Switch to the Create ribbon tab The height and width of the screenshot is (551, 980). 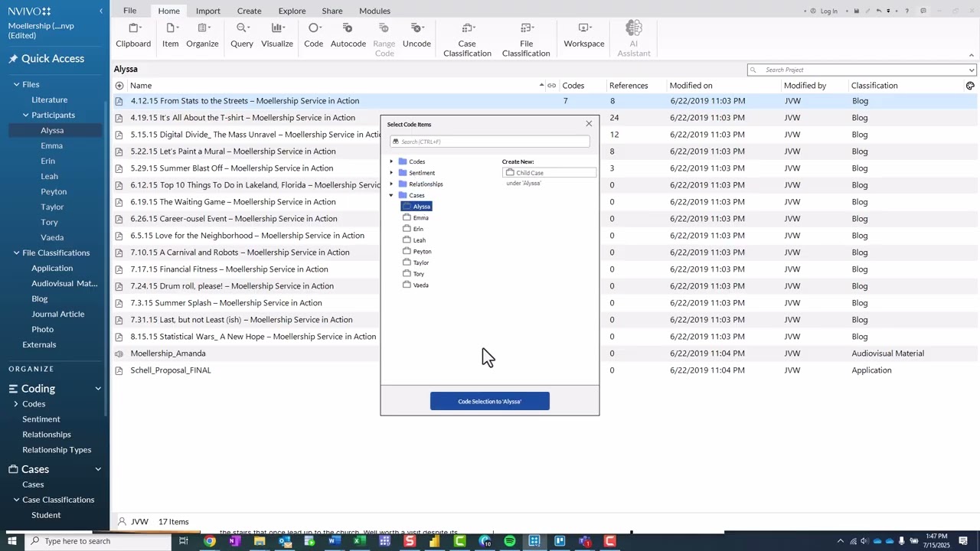coord(249,11)
